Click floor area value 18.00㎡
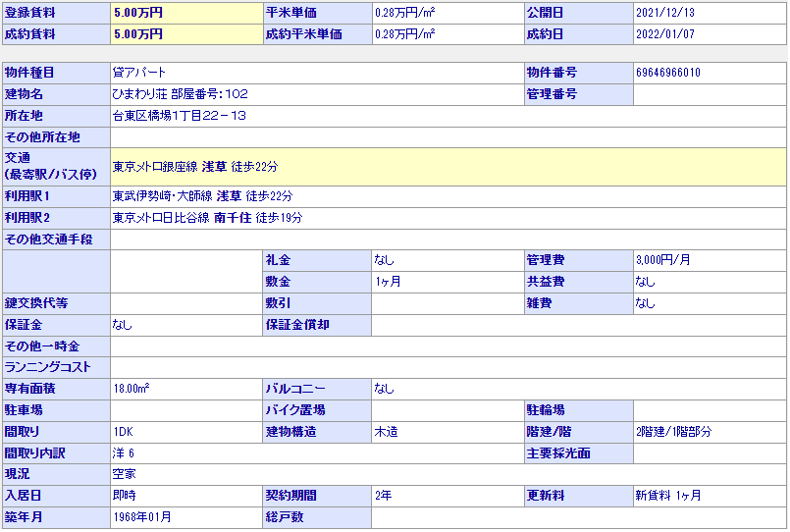 coord(131,389)
